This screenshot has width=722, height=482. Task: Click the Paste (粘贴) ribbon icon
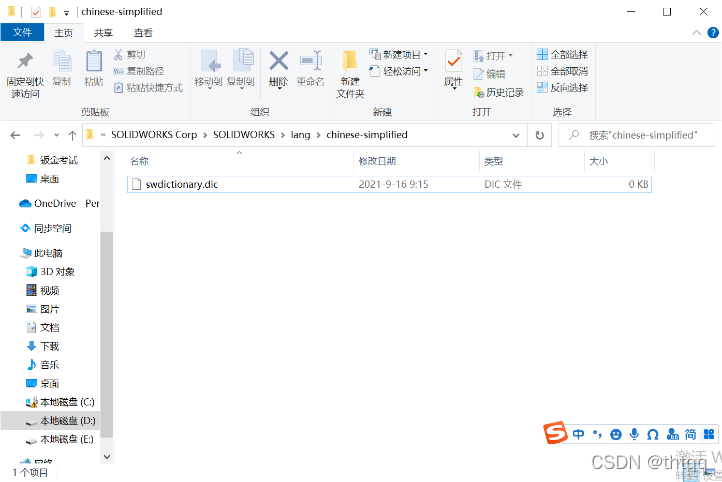coord(94,61)
